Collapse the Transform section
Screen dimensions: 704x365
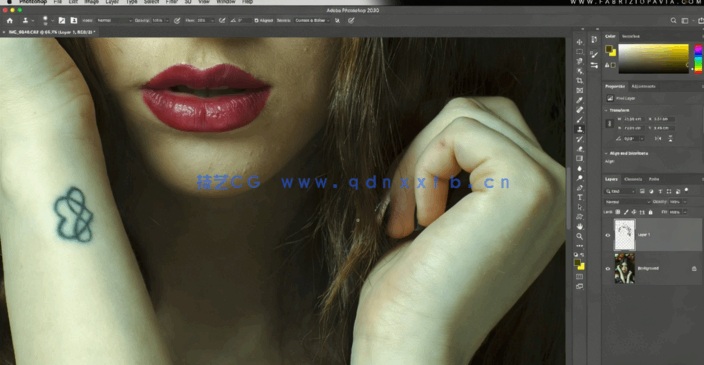pos(606,110)
